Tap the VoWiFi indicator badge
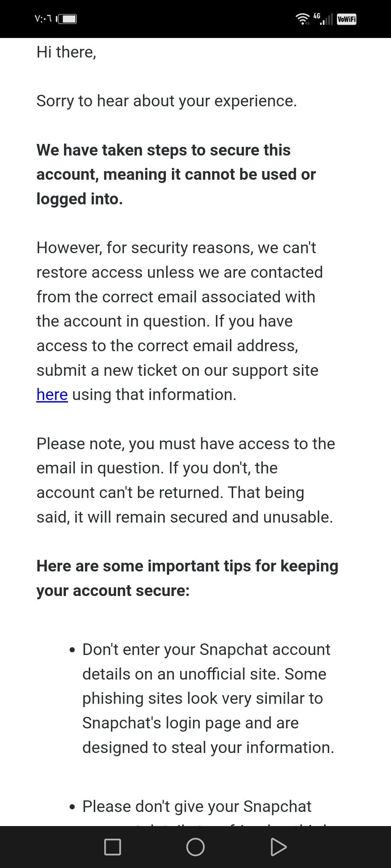Screen dimensions: 391x868 (346, 19)
